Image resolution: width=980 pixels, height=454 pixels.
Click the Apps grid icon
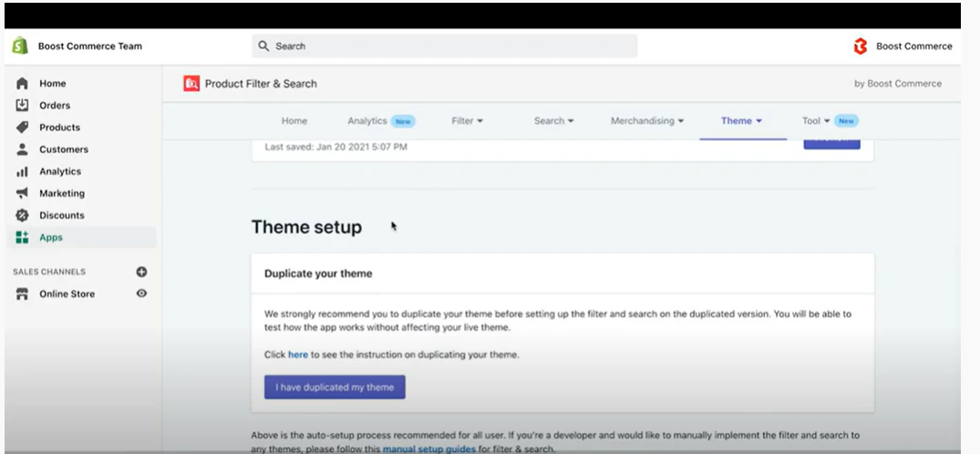[22, 237]
